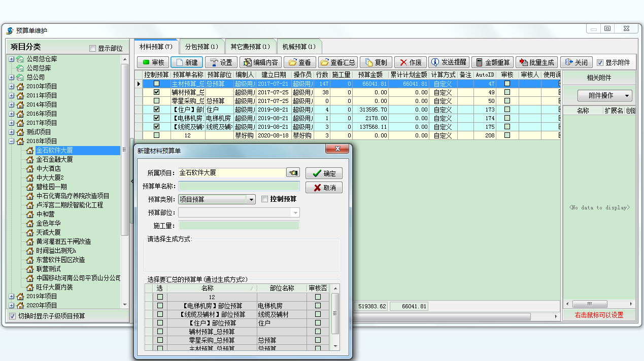Switch to the 分包预算 tab

tap(201, 47)
